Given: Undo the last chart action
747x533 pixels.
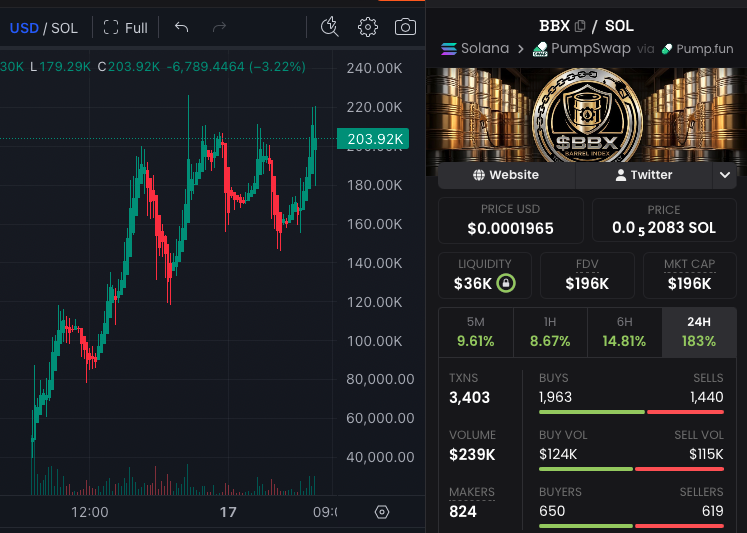Looking at the screenshot, I should [182, 27].
